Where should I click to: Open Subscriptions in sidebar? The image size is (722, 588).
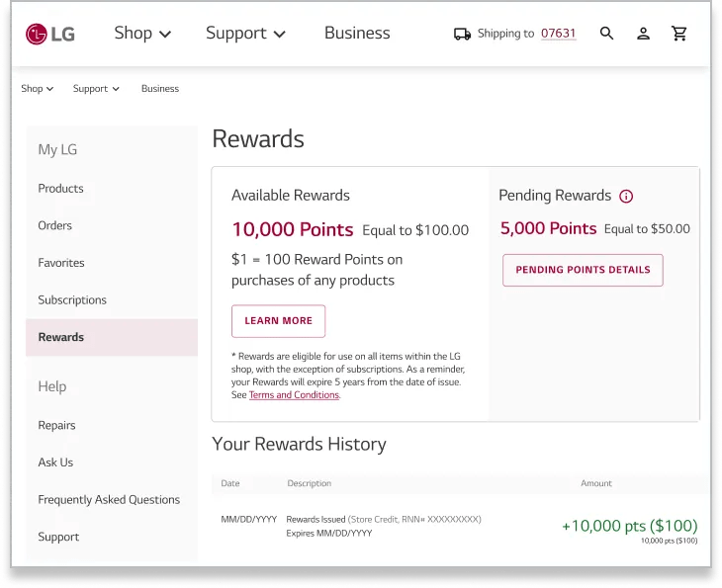click(72, 300)
